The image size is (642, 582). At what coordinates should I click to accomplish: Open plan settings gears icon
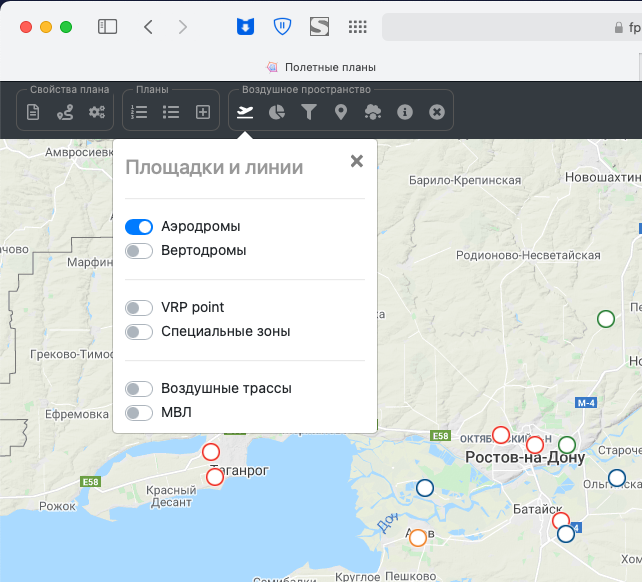click(97, 112)
